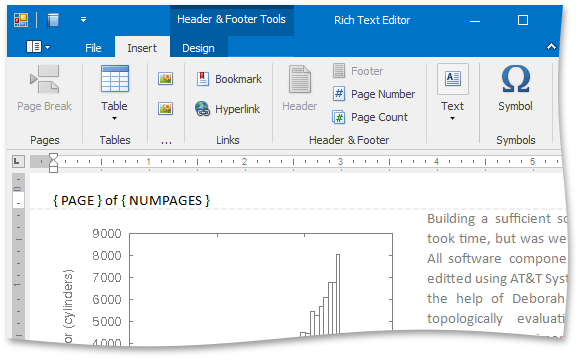Insert a Hyperlink
Image resolution: width=581 pixels, height=362 pixels.
228,109
